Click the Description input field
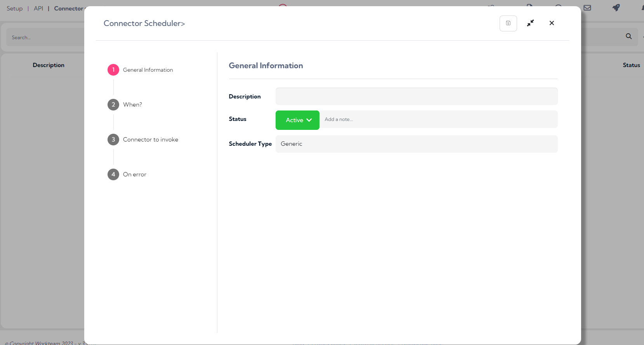The height and width of the screenshot is (345, 644). pos(417,97)
